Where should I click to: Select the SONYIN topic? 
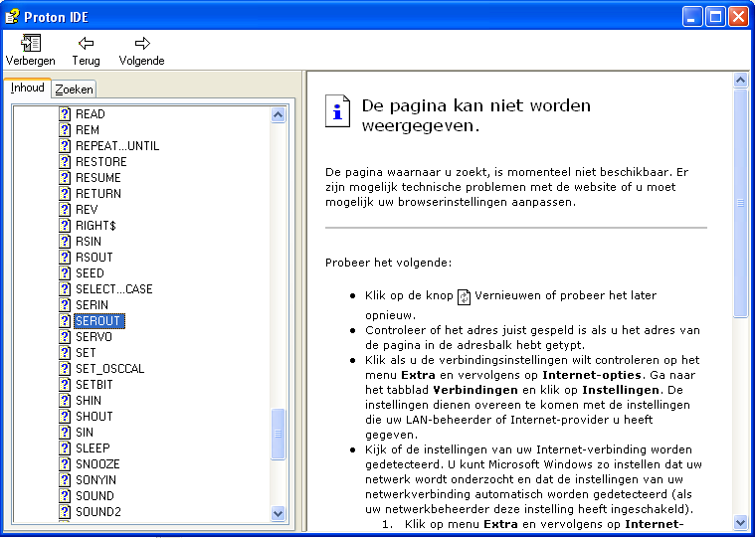coord(95,480)
